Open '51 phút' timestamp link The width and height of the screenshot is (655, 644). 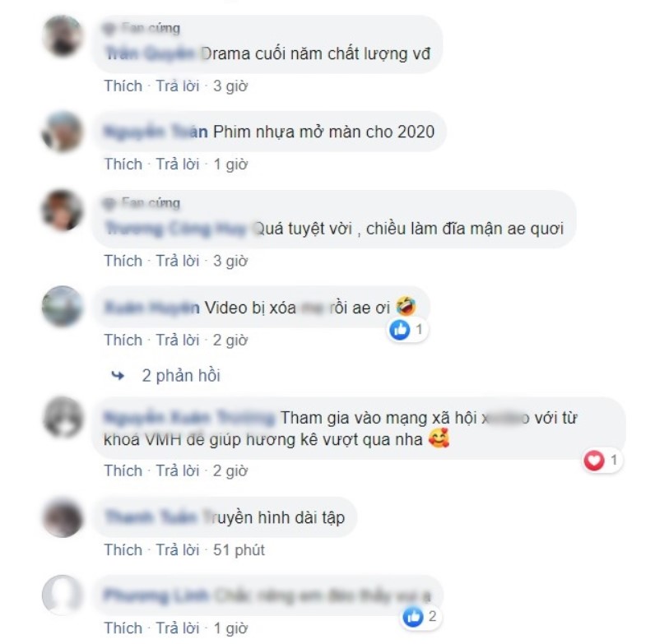pos(239,550)
